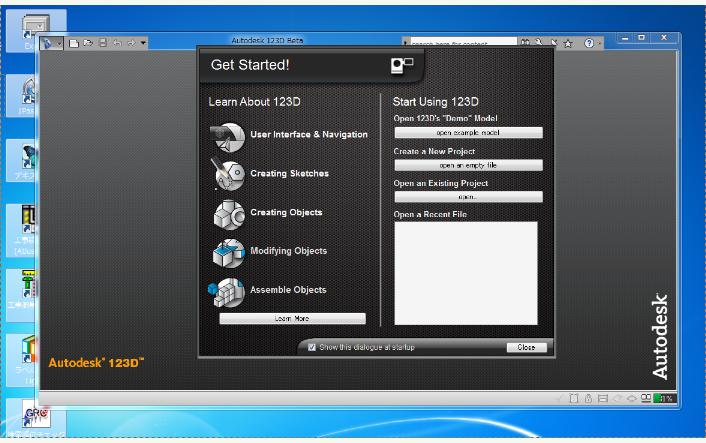Expand the Help icon dropdown arrow
This screenshot has width=706, height=443.
[x=599, y=43]
